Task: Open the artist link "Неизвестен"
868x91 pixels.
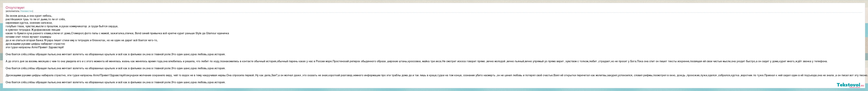Action: pos(26,11)
